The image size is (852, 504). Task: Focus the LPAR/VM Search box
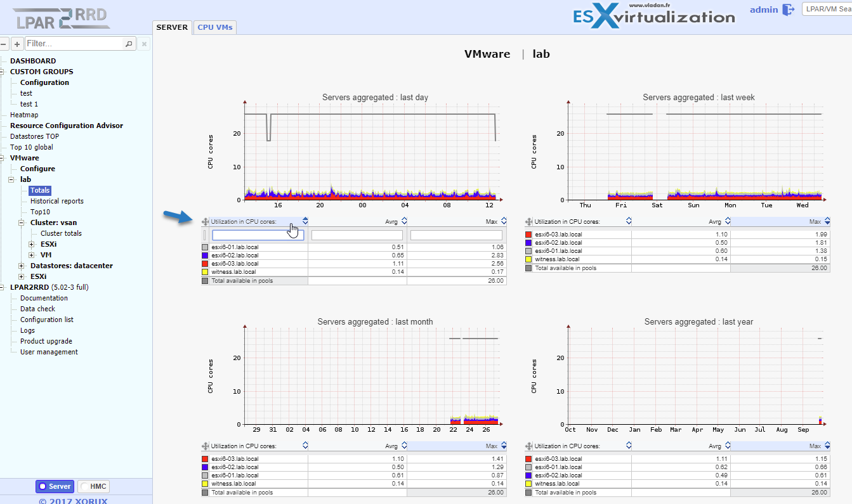pos(827,9)
